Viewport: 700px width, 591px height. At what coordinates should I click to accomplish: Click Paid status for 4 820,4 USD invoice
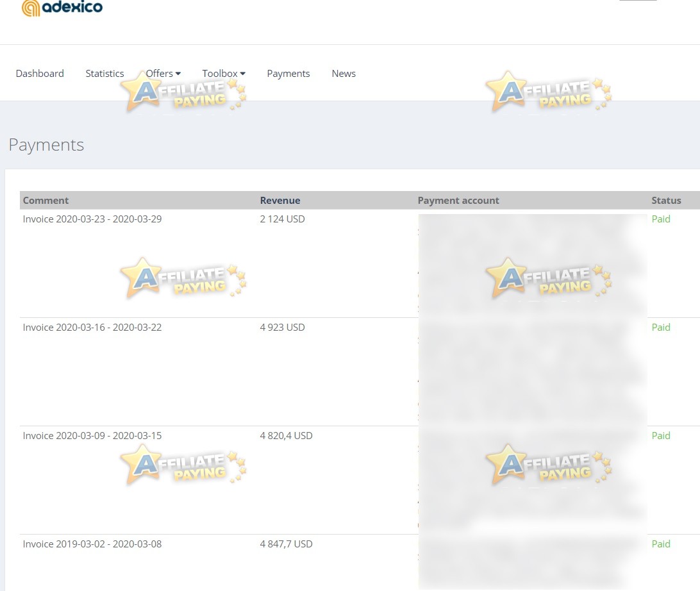tap(661, 436)
